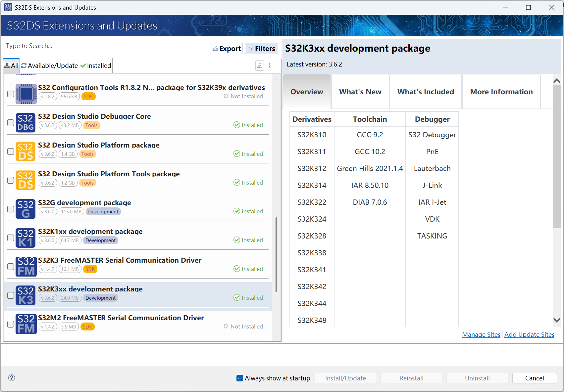Focus the Type to Search field

click(x=105, y=48)
